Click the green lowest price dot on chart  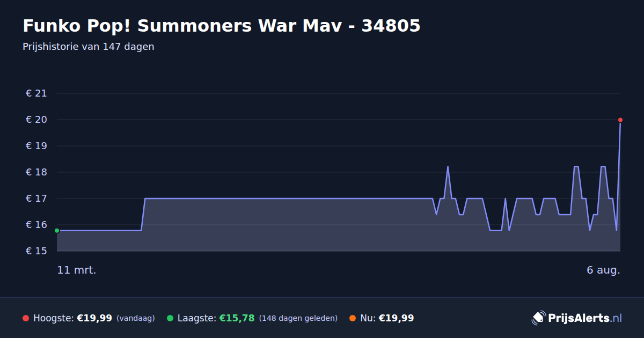coord(57,231)
